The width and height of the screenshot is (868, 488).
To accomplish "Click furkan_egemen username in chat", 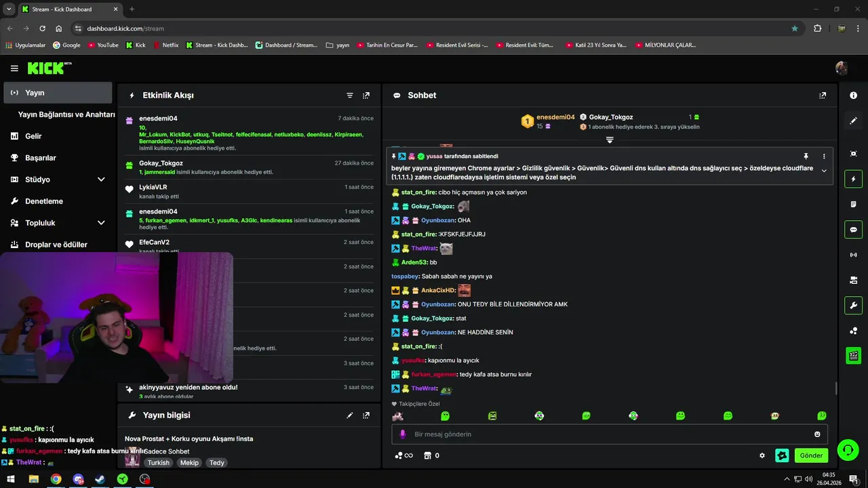I will tap(434, 375).
